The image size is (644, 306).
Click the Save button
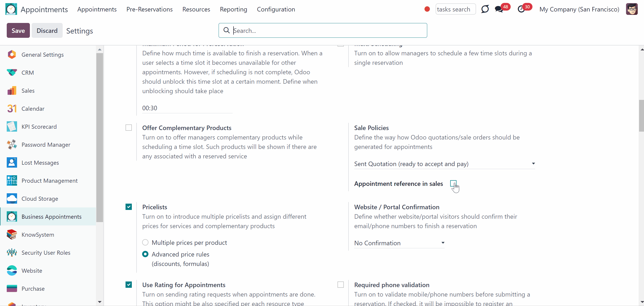tap(18, 31)
